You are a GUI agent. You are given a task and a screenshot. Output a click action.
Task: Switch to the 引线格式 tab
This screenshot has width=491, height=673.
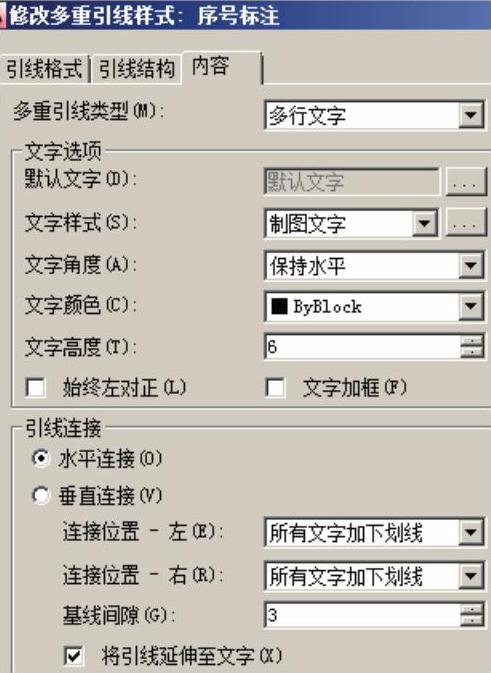pyautogui.click(x=44, y=69)
